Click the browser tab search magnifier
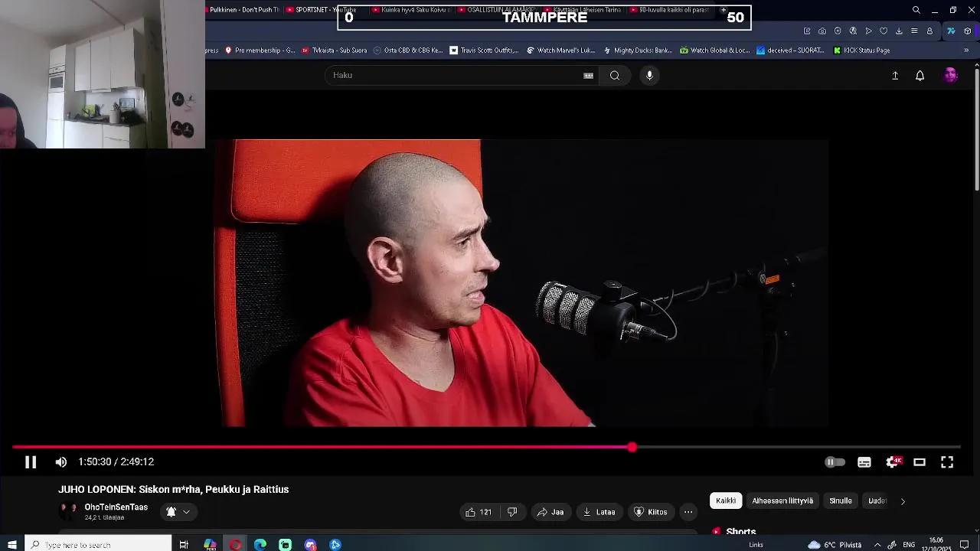980x551 pixels. coord(916,10)
